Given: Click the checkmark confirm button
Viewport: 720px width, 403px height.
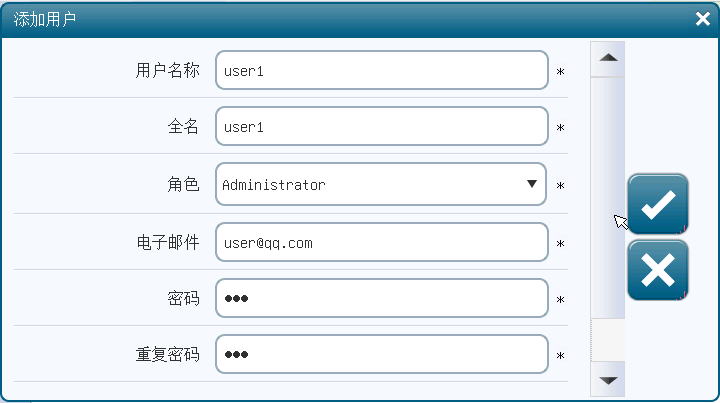Looking at the screenshot, I should pos(657,204).
